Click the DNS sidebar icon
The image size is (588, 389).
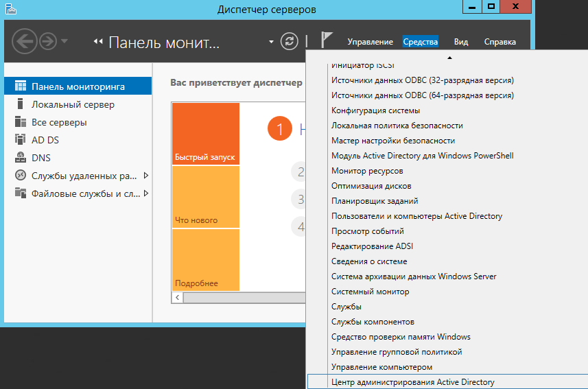pos(21,157)
